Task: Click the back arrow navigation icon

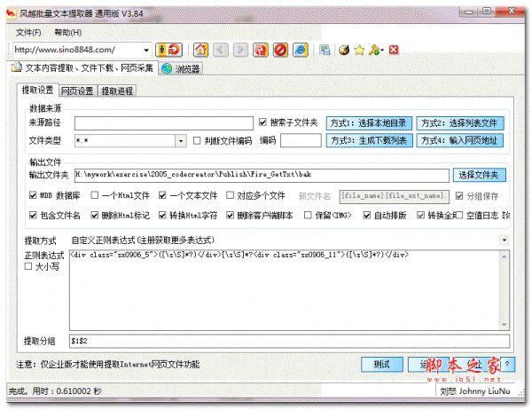Action: [x=221, y=50]
